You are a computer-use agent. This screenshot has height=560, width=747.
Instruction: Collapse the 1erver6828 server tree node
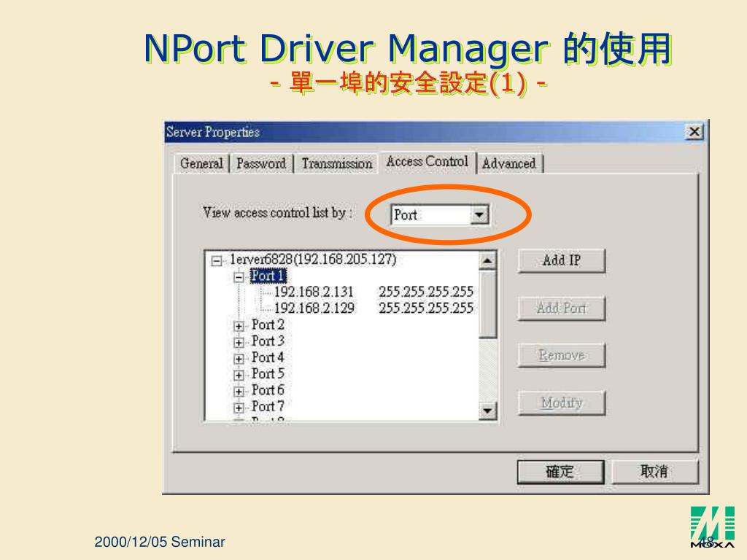(x=216, y=260)
